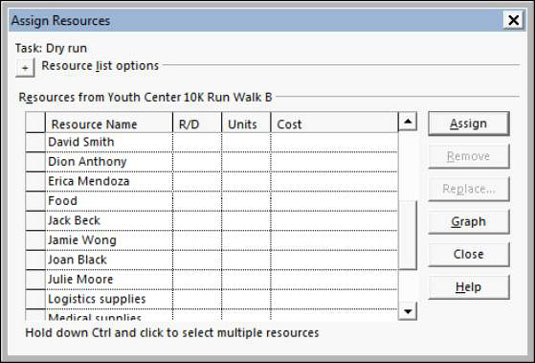The height and width of the screenshot is (363, 535).
Task: Click the row selector beside Julie Moore
Action: tap(35, 279)
